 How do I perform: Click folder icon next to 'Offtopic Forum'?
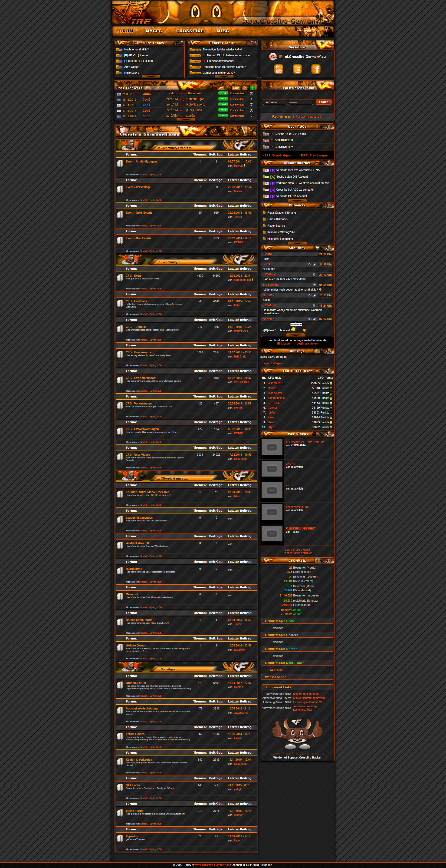[120, 685]
